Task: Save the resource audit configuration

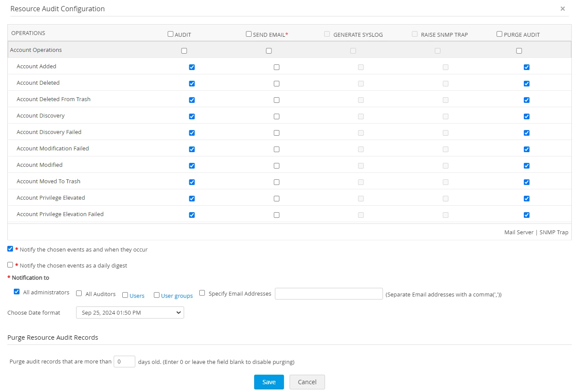Action: [269, 382]
